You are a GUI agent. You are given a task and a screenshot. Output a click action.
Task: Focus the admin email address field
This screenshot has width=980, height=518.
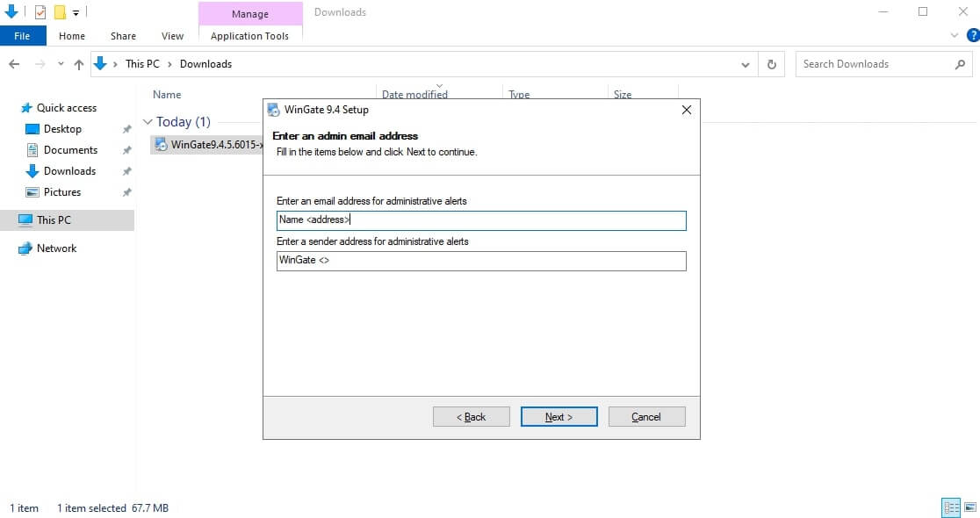click(481, 220)
